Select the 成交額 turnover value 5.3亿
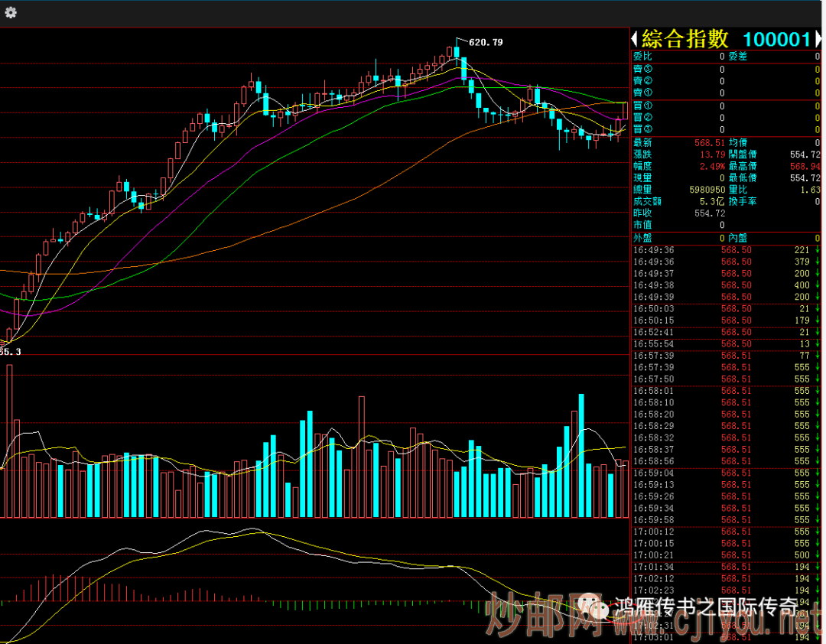 (x=712, y=201)
